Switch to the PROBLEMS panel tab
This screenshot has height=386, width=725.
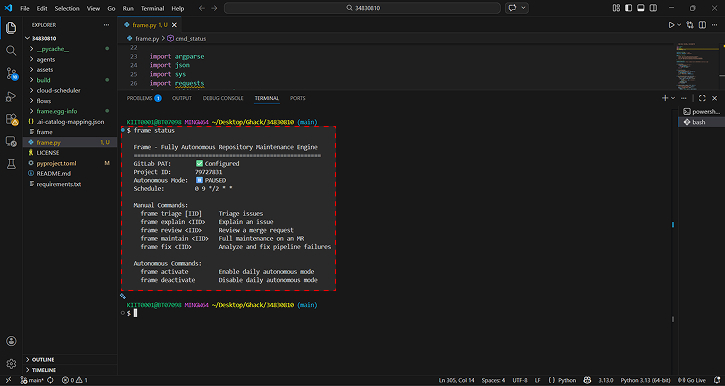(x=144, y=98)
